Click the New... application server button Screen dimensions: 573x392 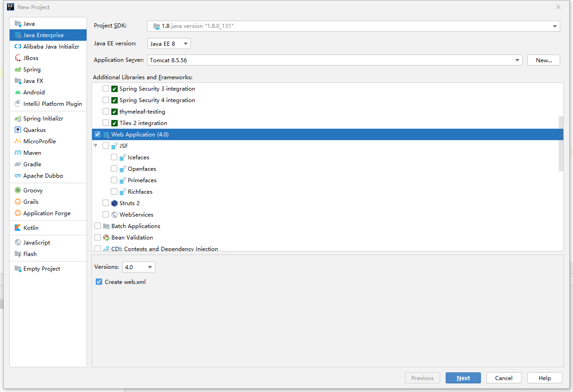pos(543,60)
